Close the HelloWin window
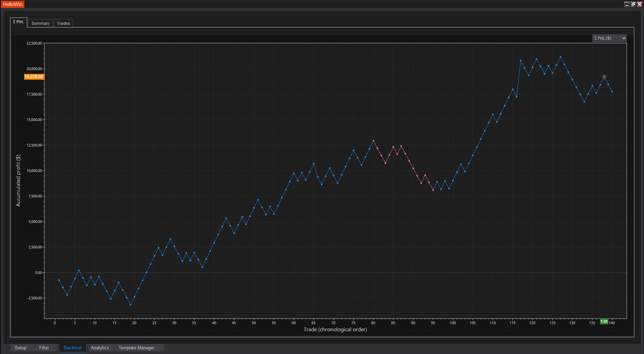 [x=639, y=4]
